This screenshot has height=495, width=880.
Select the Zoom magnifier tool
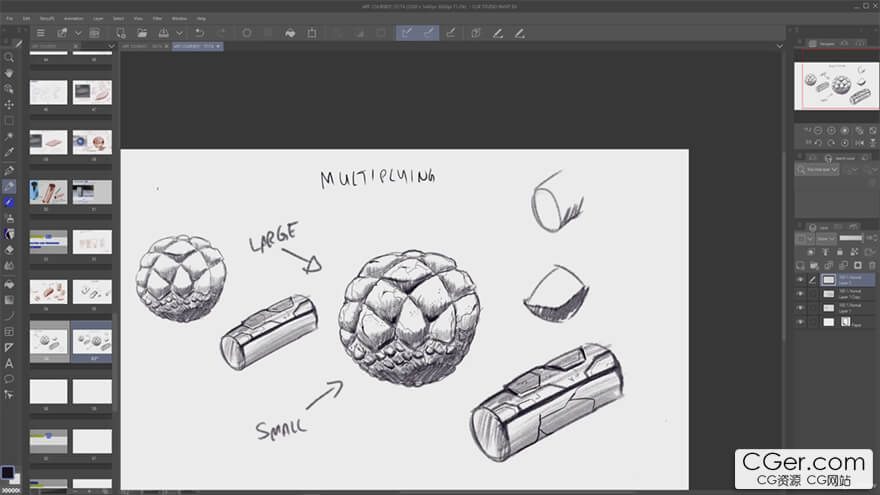(9, 57)
